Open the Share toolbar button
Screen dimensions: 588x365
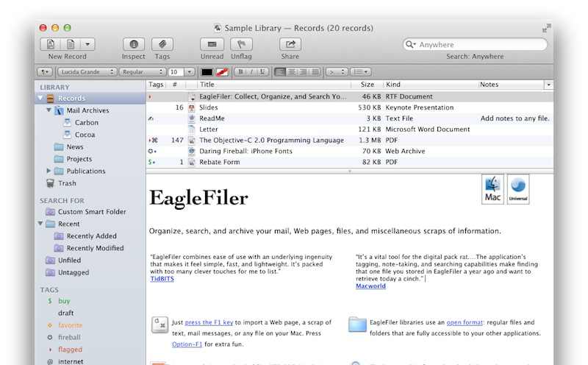(290, 45)
